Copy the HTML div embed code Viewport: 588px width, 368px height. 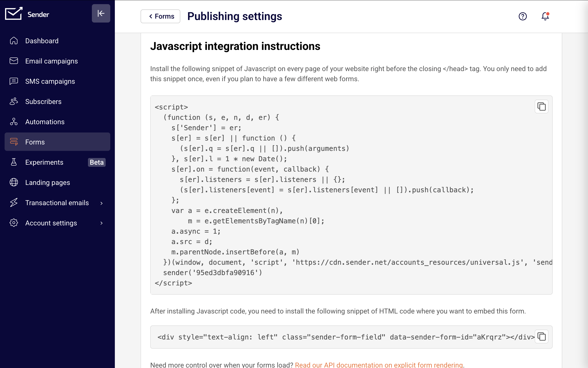click(542, 336)
